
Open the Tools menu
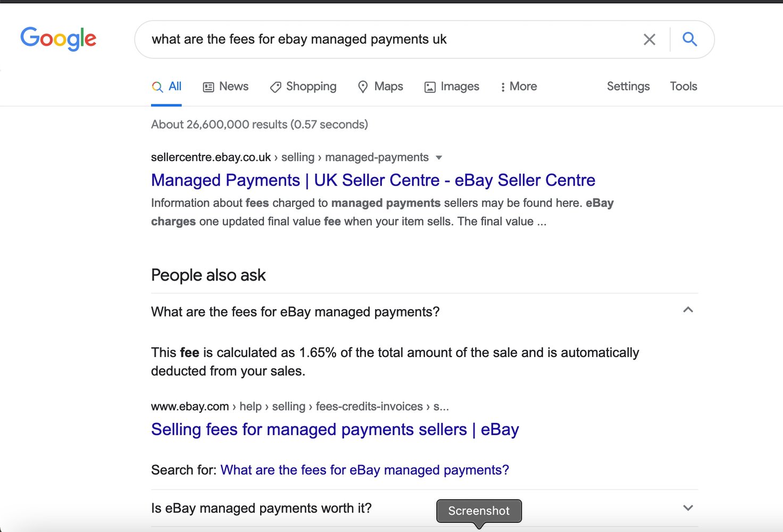683,86
